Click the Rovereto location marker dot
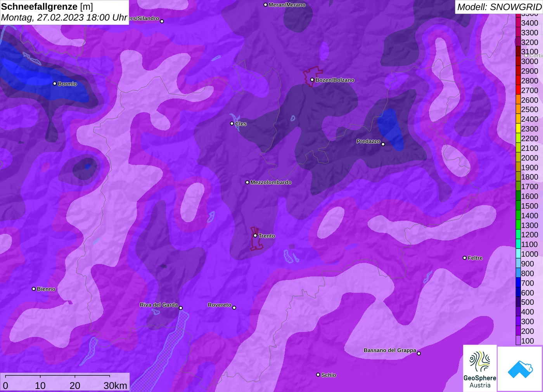Image resolution: width=543 pixels, height=392 pixels. click(234, 308)
